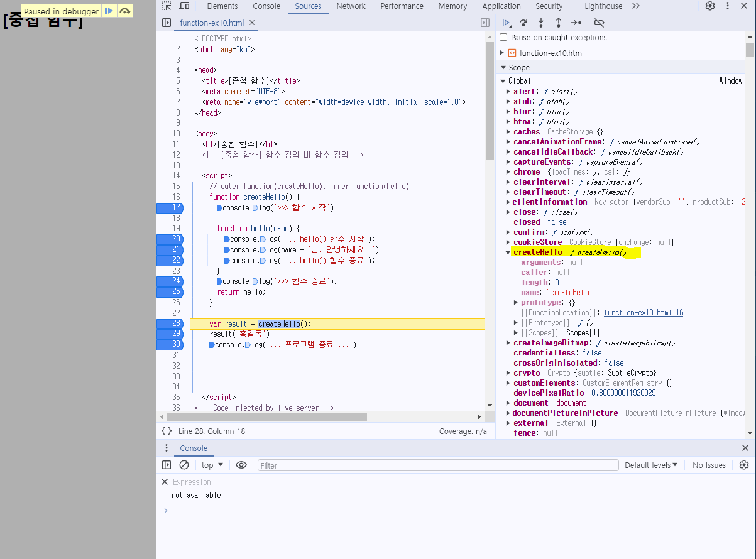This screenshot has height=559, width=756.
Task: Step into next function call
Action: click(541, 23)
